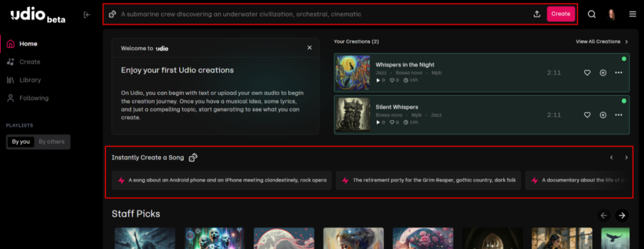Viewport: 644px width, 249px height.
Task: Collapse the sidebar with the arrow icon
Action: click(87, 15)
